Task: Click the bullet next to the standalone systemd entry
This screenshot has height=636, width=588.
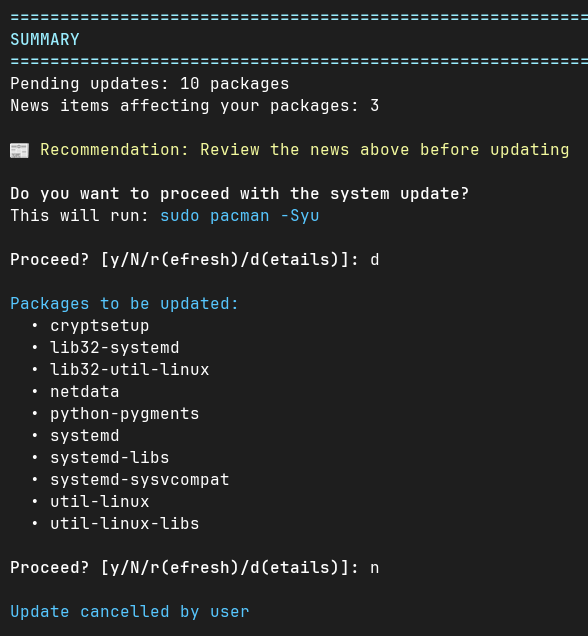Action: tap(35, 436)
